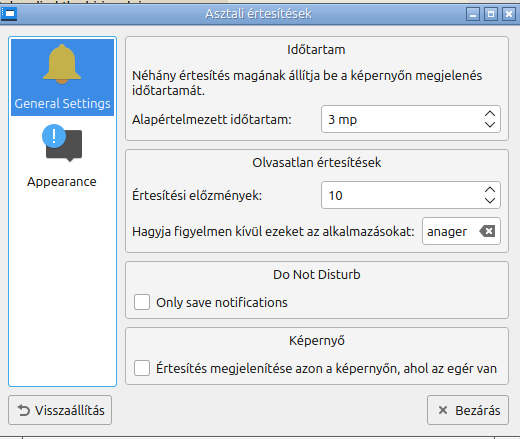The image size is (520, 439).
Task: Select the General Settings bell icon
Action: pos(62,64)
